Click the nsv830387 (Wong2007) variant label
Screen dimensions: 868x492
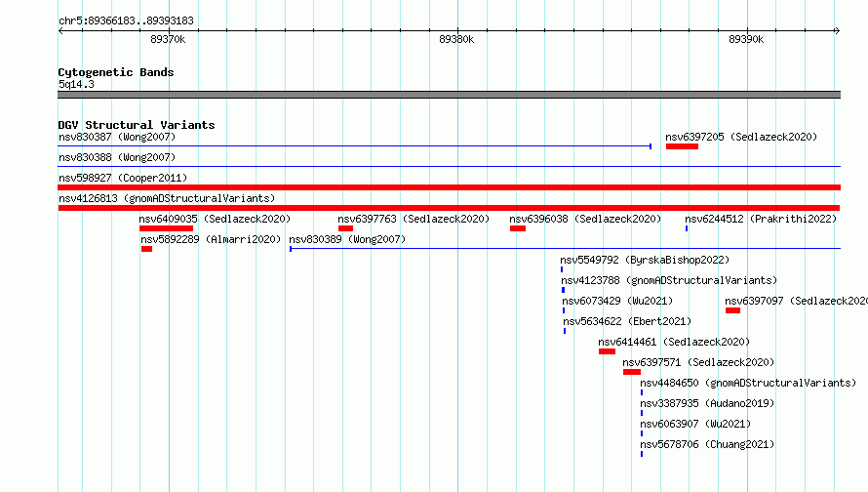[x=117, y=137]
